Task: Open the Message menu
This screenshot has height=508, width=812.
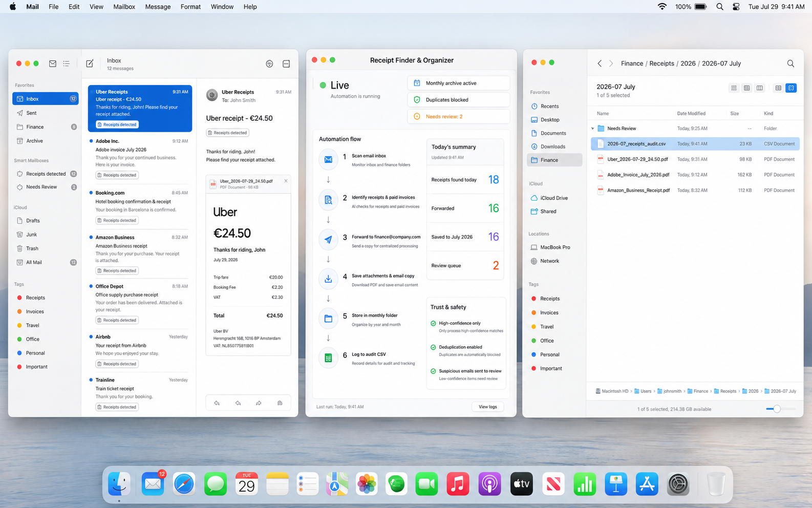Action: [x=158, y=7]
